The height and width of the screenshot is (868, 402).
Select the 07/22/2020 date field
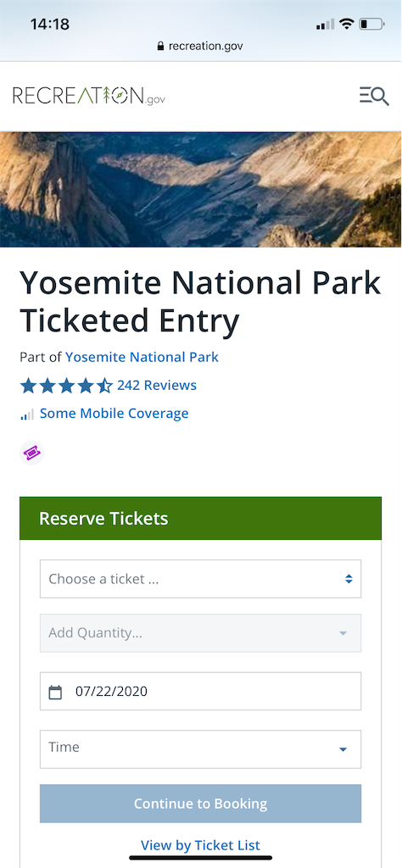click(x=200, y=691)
